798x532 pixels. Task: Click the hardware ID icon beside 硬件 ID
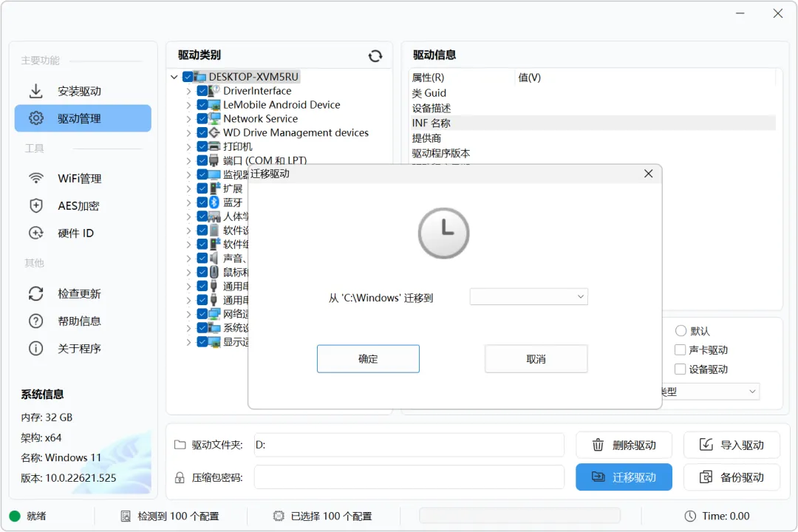click(35, 233)
